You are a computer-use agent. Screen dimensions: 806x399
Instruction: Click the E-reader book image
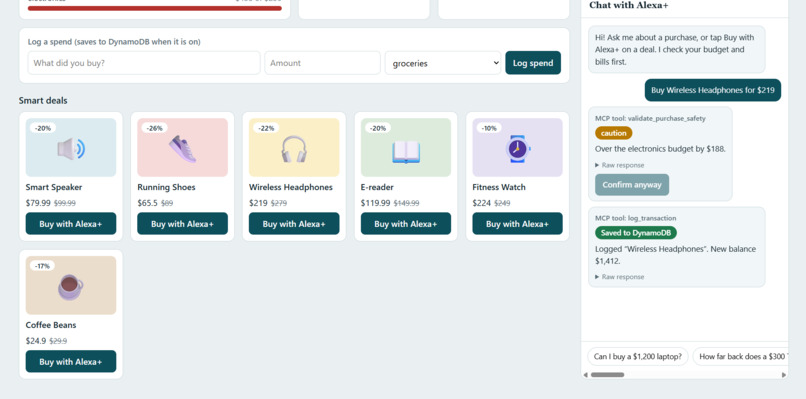(x=406, y=148)
